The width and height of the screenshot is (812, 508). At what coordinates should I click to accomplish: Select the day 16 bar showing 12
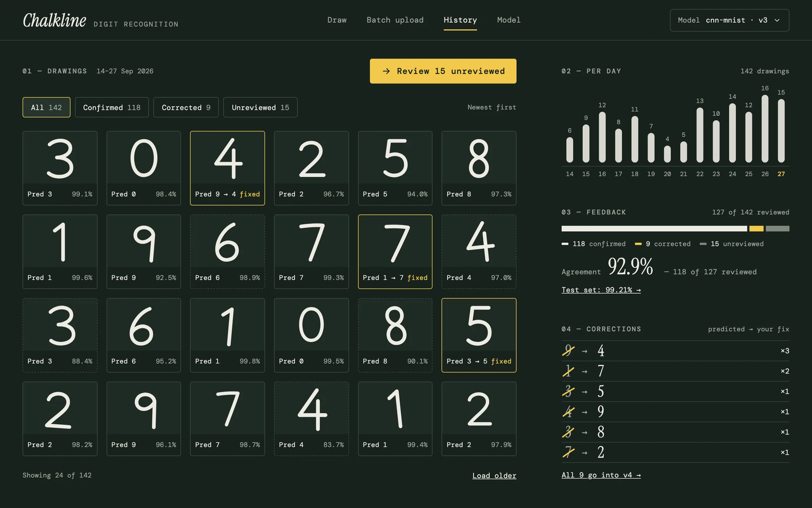(602, 137)
